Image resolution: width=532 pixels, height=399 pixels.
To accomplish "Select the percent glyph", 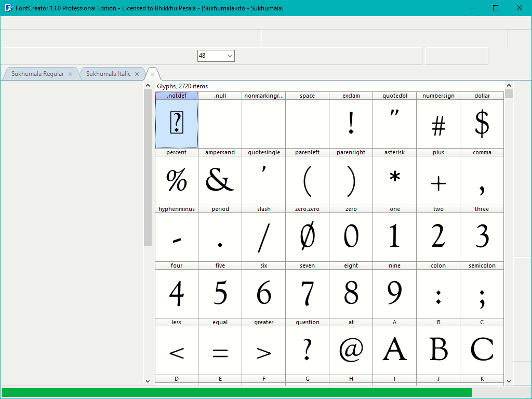I will tap(177, 177).
